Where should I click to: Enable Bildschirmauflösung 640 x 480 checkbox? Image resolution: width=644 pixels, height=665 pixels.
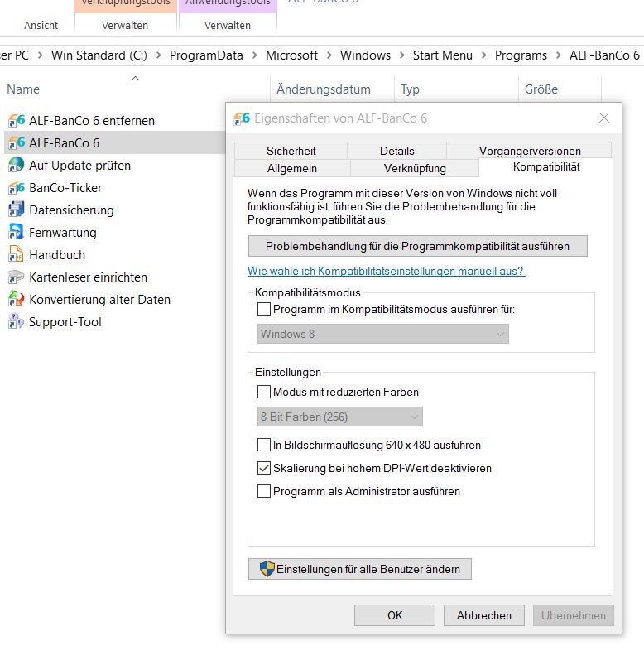(x=264, y=445)
